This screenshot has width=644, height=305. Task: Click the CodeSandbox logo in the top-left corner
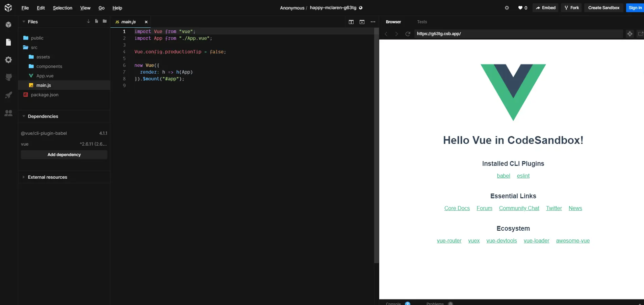[8, 8]
